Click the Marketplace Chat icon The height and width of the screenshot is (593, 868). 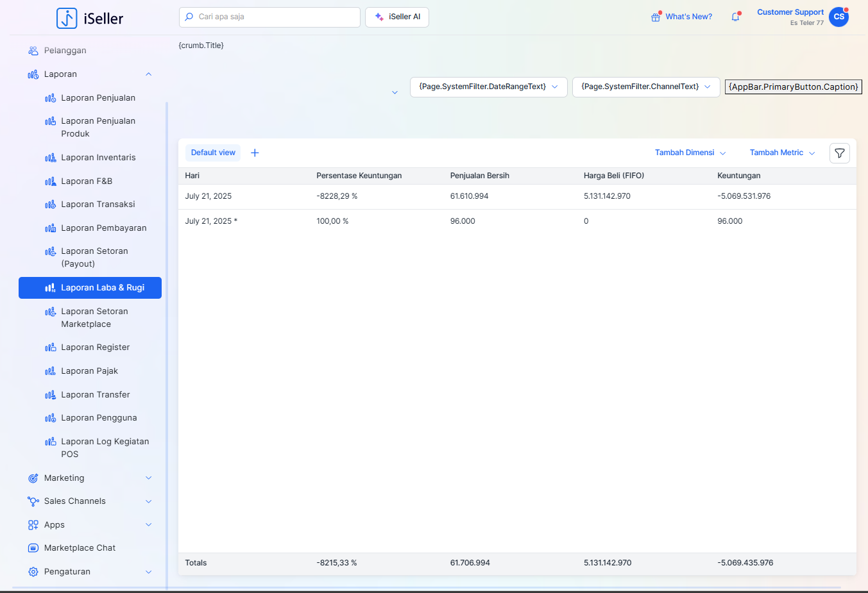click(33, 548)
